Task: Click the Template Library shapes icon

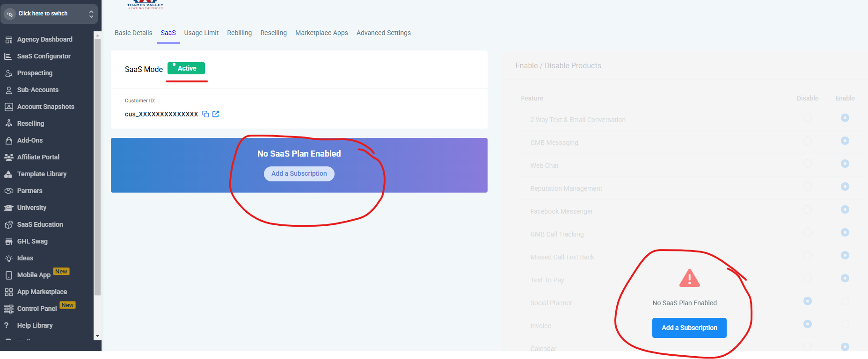Action: [8, 174]
